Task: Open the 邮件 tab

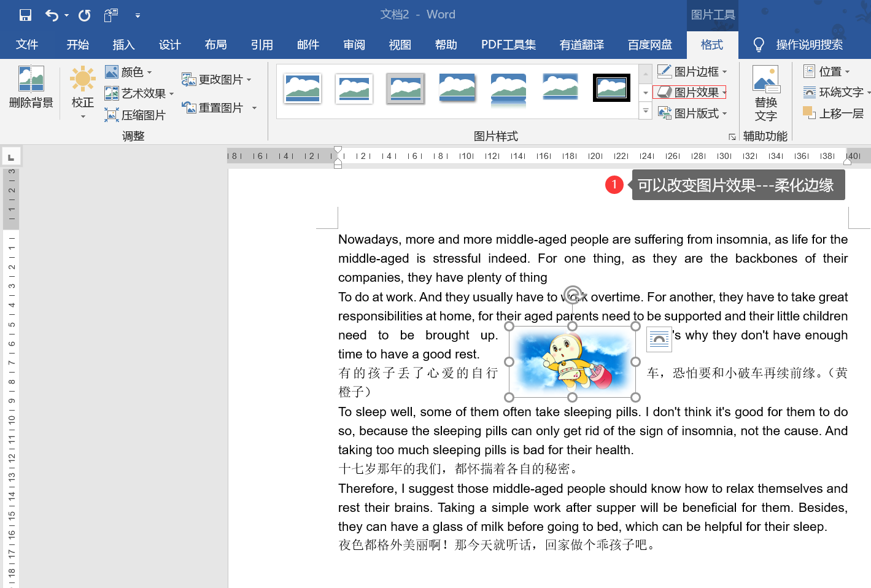Action: coord(308,45)
